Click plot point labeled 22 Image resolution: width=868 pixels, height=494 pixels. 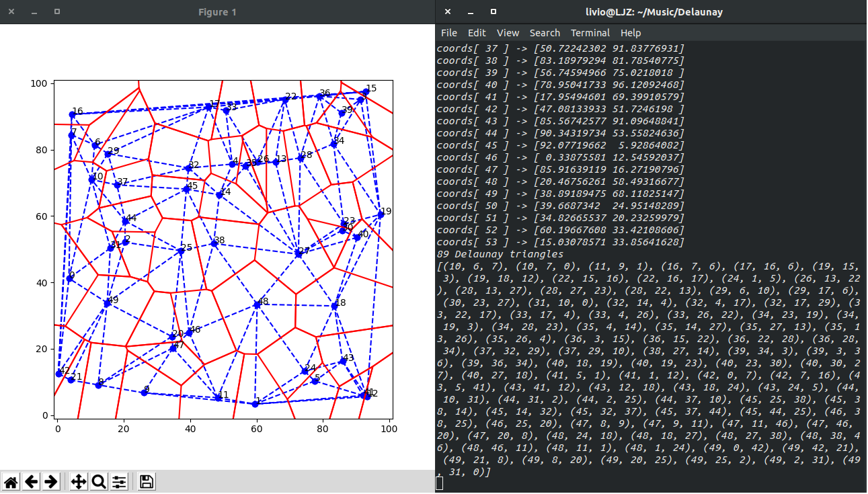(286, 99)
